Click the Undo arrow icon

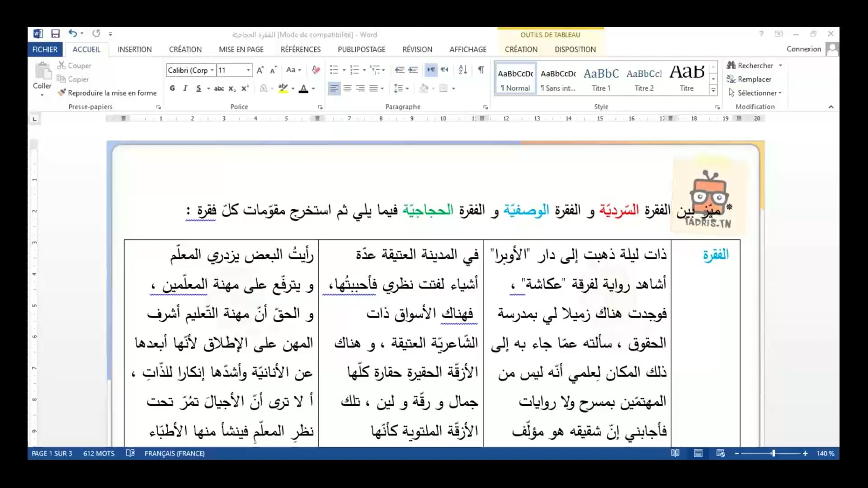pyautogui.click(x=72, y=33)
